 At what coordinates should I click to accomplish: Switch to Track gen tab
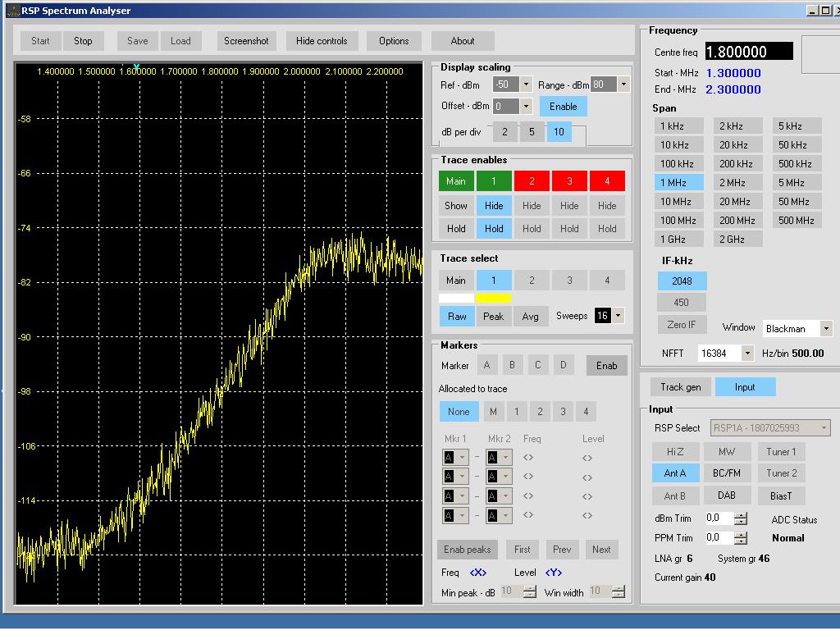click(x=680, y=387)
